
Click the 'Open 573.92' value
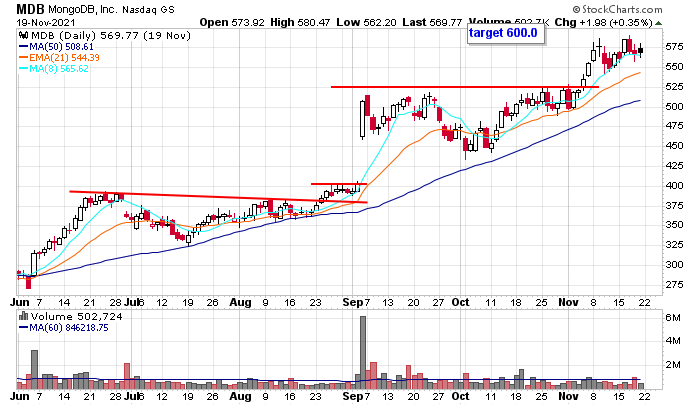point(232,22)
